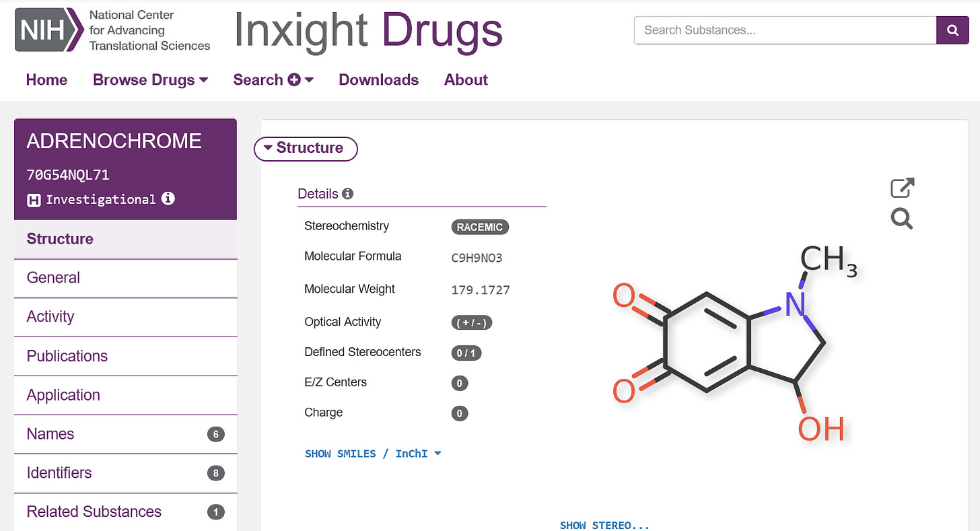Open the Downloads page
This screenshot has height=531, width=980.
point(379,79)
